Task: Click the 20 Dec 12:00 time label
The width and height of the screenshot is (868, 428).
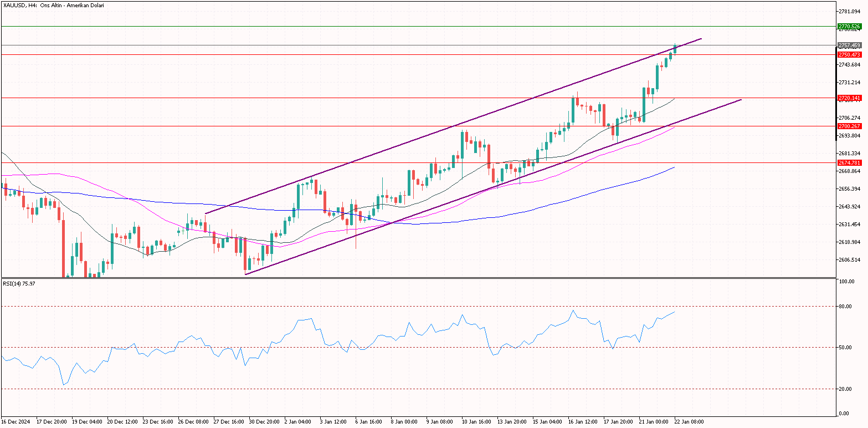Action: click(124, 421)
